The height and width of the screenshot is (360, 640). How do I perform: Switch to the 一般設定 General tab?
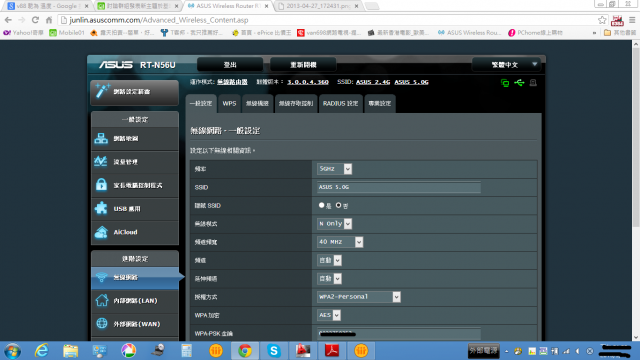[x=201, y=104]
